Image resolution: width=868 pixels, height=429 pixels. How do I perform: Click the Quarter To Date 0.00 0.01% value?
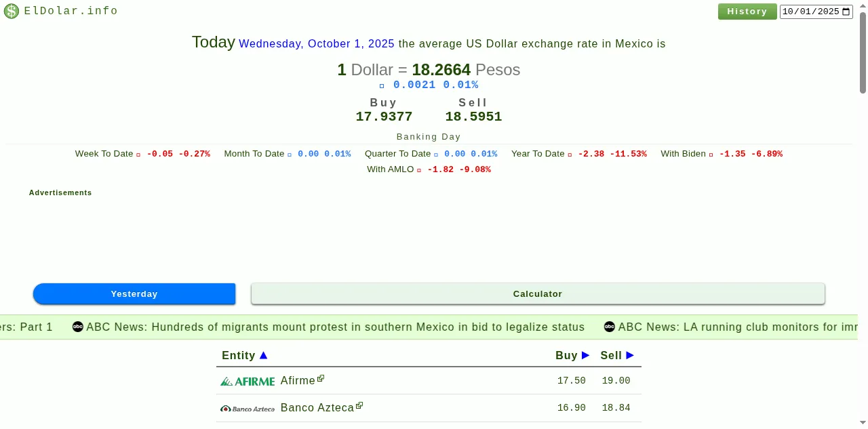[x=471, y=154]
